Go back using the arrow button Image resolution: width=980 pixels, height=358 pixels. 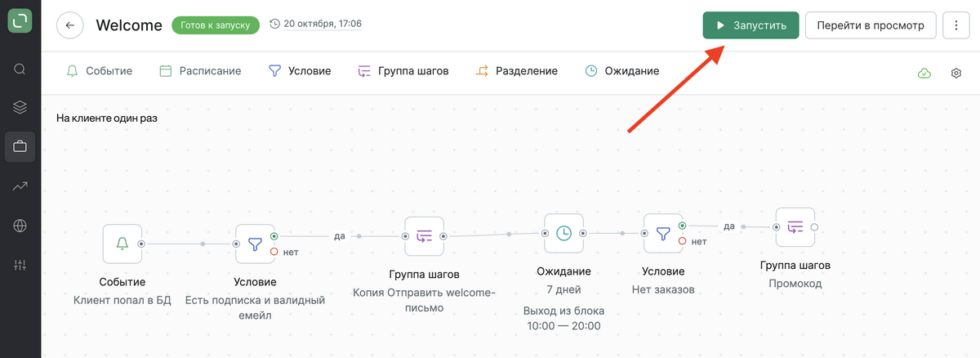[70, 25]
